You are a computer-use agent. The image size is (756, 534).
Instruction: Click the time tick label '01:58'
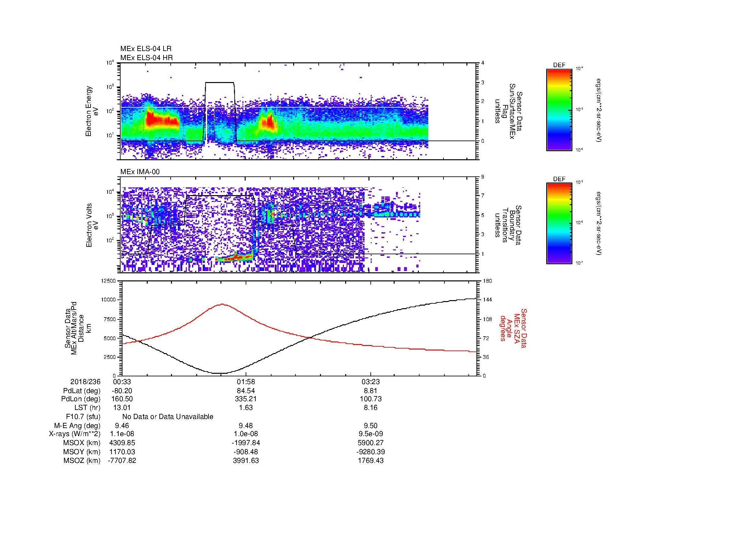pos(246,382)
